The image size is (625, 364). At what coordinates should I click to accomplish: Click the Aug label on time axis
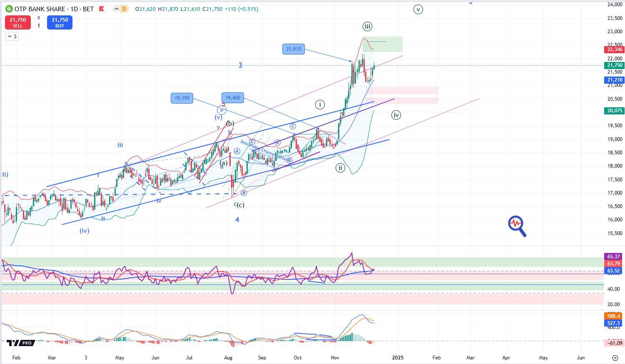coord(228,357)
